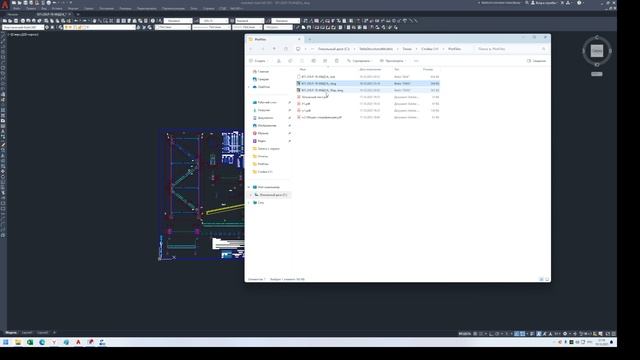Go forward in the Explorer window
The image size is (640, 360).
262,49
